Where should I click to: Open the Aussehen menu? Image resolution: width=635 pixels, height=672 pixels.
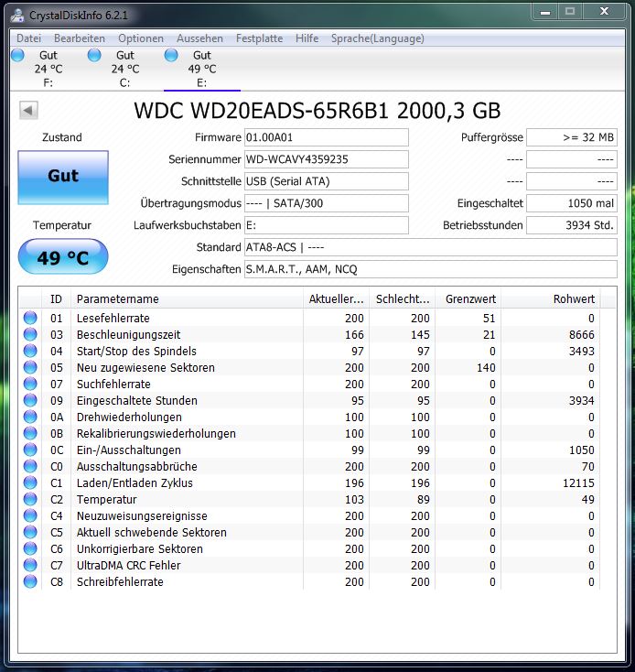[199, 38]
